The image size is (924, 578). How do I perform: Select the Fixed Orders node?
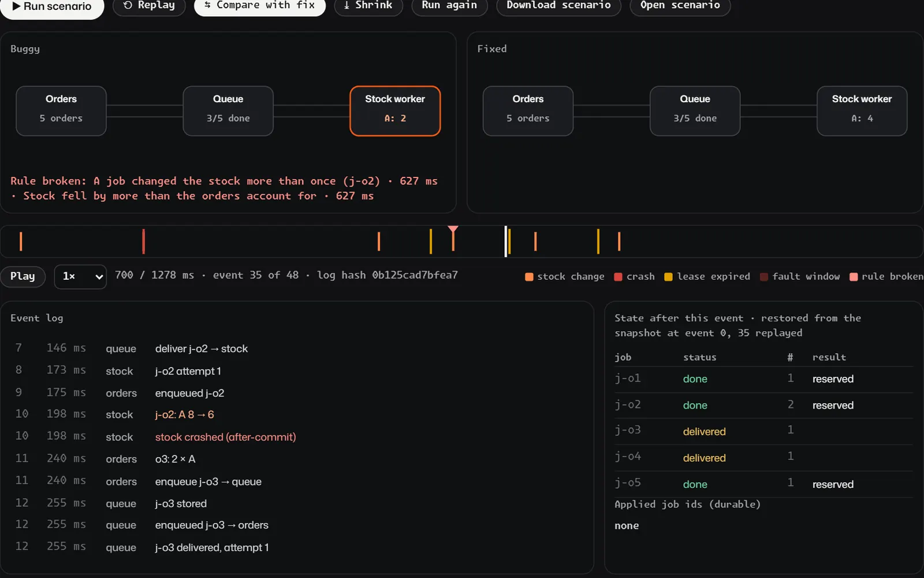[x=528, y=111]
